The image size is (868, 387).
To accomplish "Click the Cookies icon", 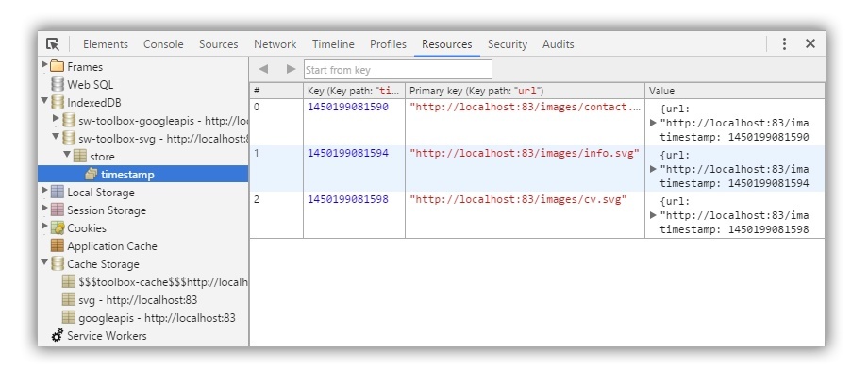I will click(57, 227).
